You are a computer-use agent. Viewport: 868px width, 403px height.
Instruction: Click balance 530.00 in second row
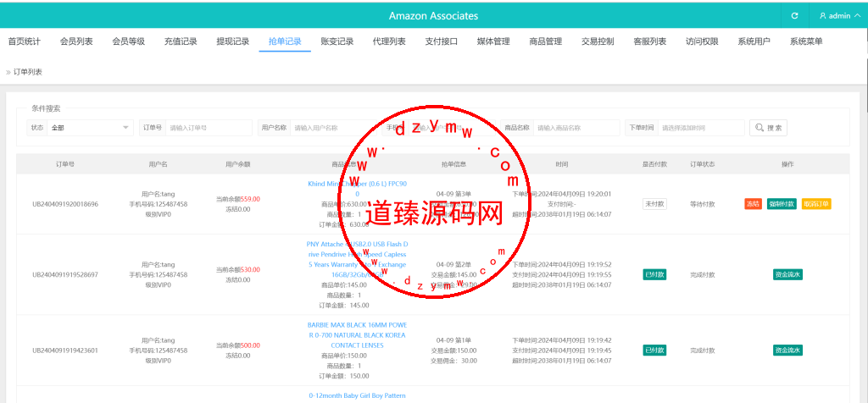pos(250,270)
